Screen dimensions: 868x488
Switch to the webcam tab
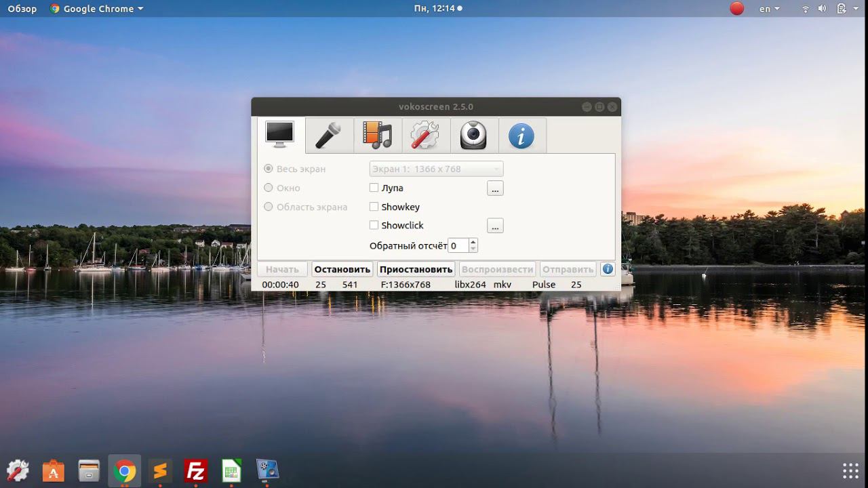pos(474,135)
